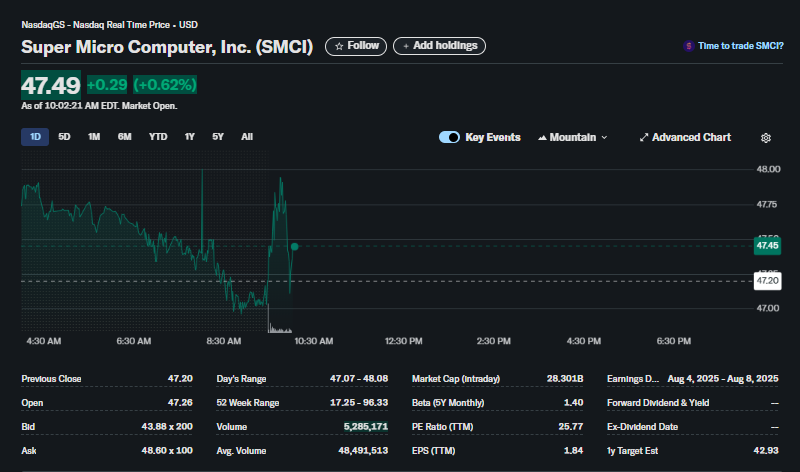800x472 pixels.
Task: Click the plus icon in Add holdings
Action: tap(406, 46)
